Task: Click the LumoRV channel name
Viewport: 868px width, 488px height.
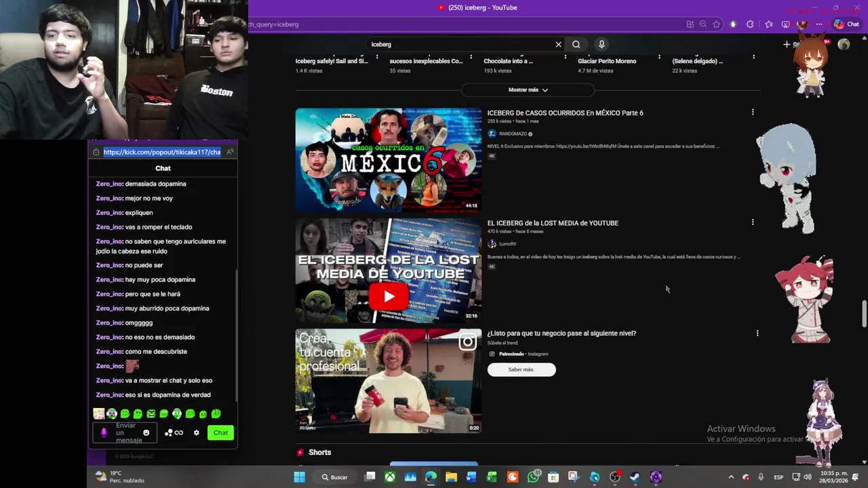Action: point(508,244)
